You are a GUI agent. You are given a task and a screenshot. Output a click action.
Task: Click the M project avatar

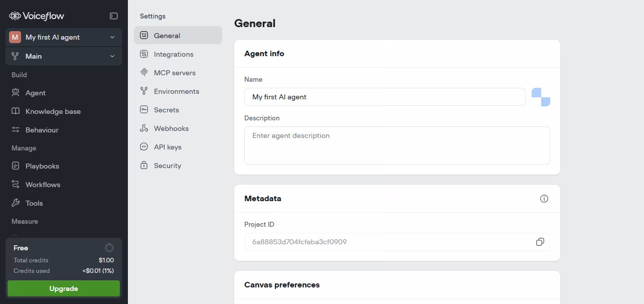point(15,37)
